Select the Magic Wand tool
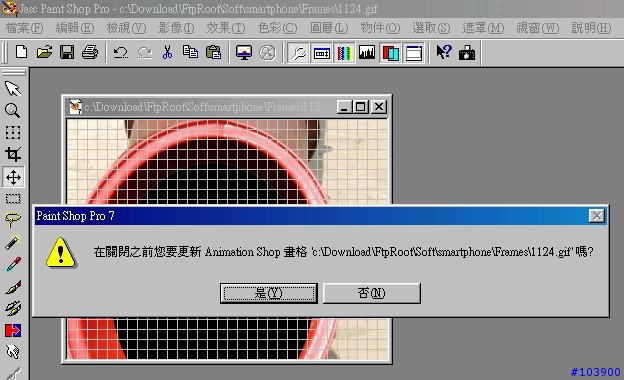The image size is (624, 380). pyautogui.click(x=13, y=242)
